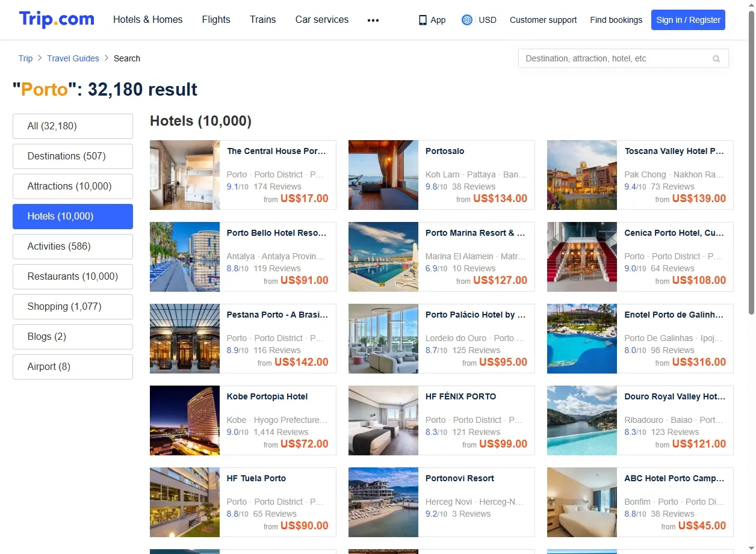Open Cenica Porto Hotel photo
756x554 pixels.
(582, 257)
